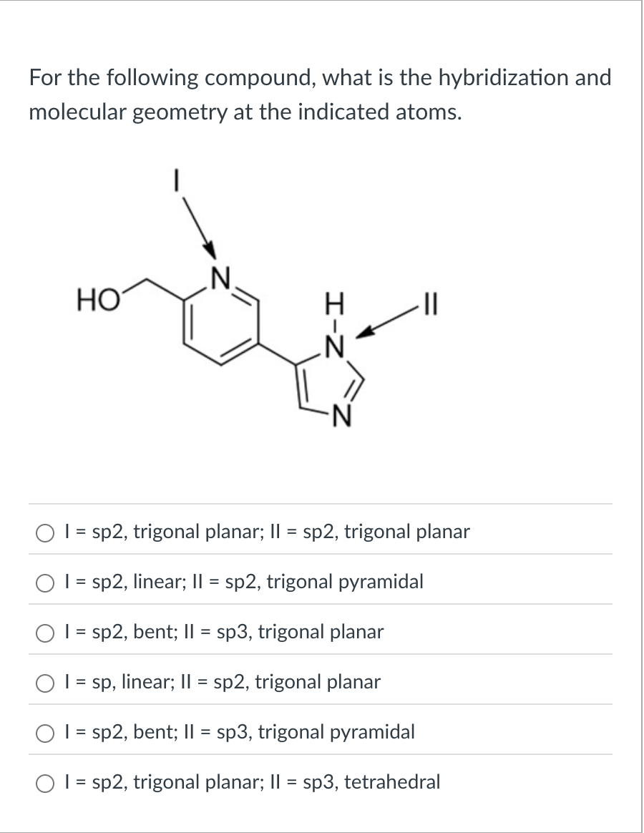Click the N-H nitrogen in imidazole ring
The height and width of the screenshot is (833, 644).
336,346
